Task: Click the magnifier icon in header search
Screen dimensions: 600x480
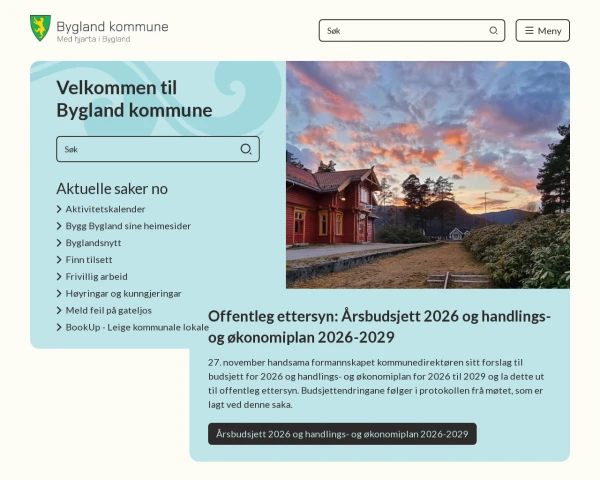Action: click(x=494, y=31)
